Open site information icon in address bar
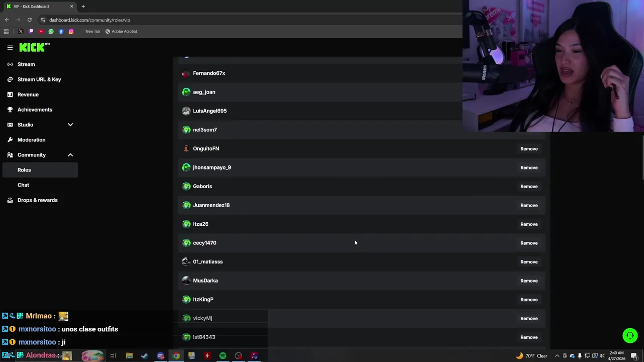This screenshot has height=362, width=644. point(43,20)
